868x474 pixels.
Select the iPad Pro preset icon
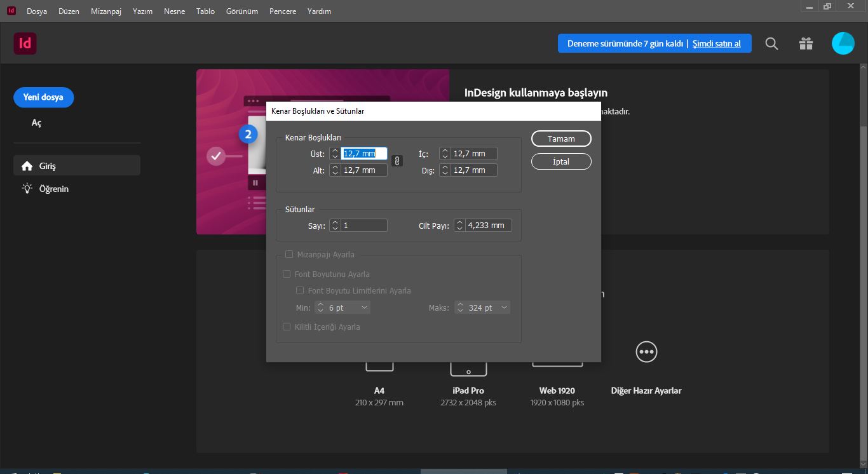click(x=468, y=369)
